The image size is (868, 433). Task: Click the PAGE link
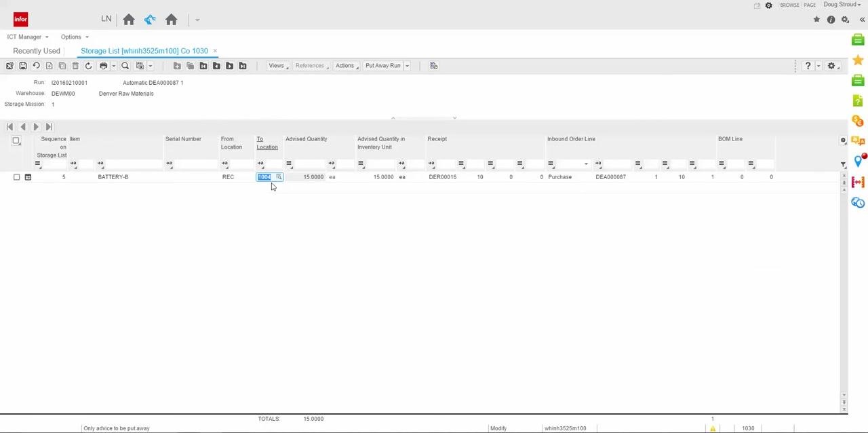(810, 5)
